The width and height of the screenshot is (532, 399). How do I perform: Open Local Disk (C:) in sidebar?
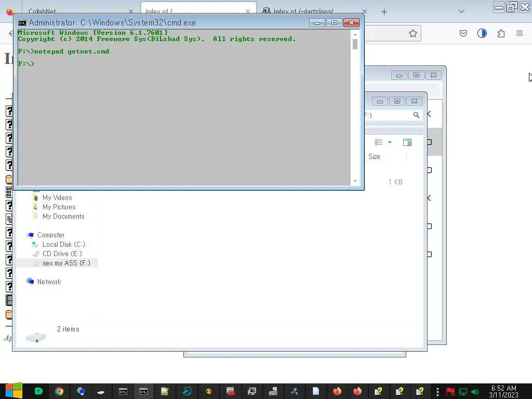(x=64, y=244)
